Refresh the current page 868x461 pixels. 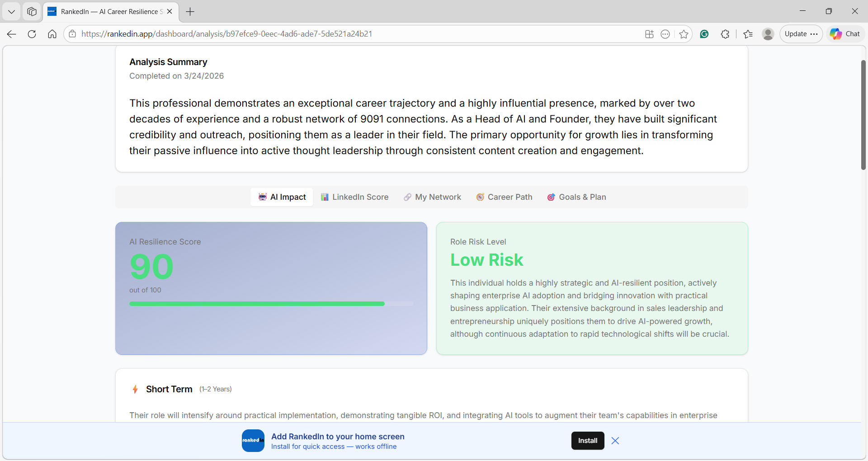tap(32, 34)
